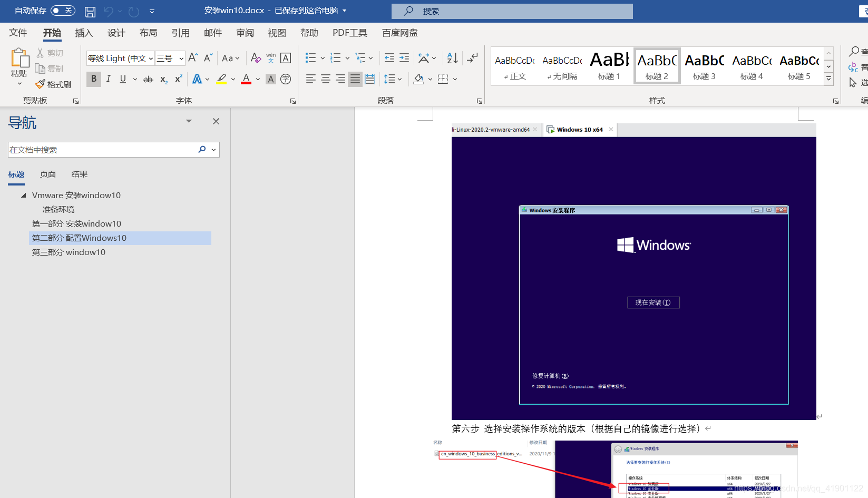Open the borders dropdown arrow

(x=455, y=79)
